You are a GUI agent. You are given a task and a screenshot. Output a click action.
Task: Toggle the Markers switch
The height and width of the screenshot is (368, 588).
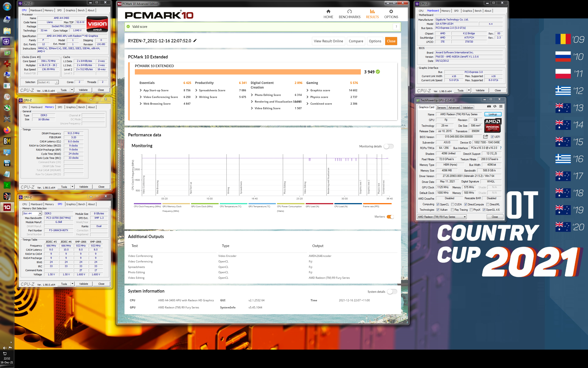pyautogui.click(x=390, y=217)
